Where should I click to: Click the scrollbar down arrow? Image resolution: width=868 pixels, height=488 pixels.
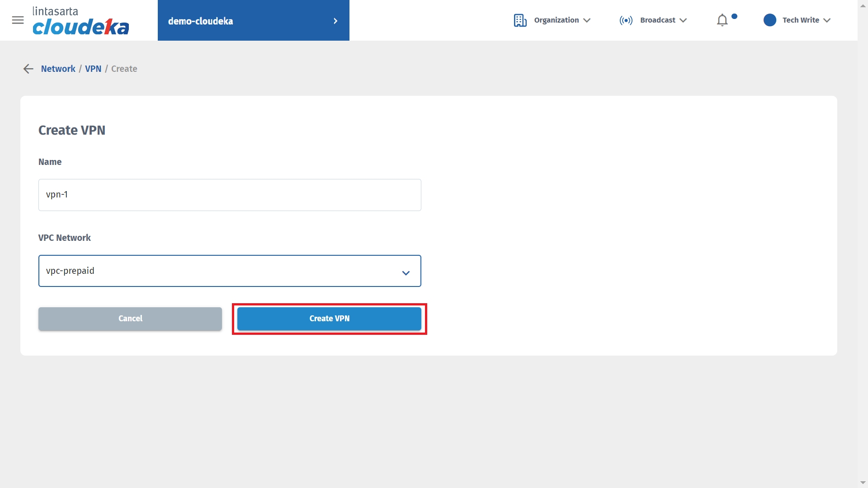point(863,483)
